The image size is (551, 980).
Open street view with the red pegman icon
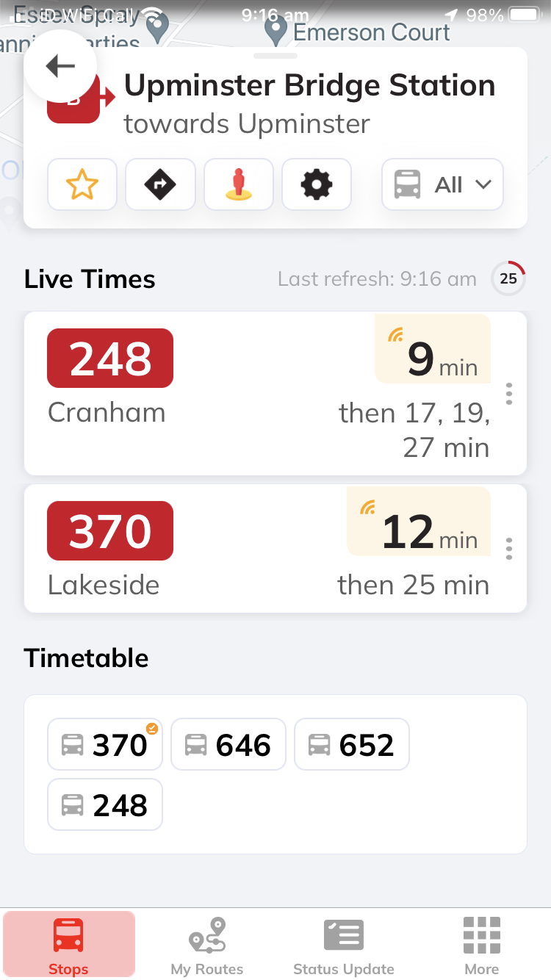(x=239, y=184)
